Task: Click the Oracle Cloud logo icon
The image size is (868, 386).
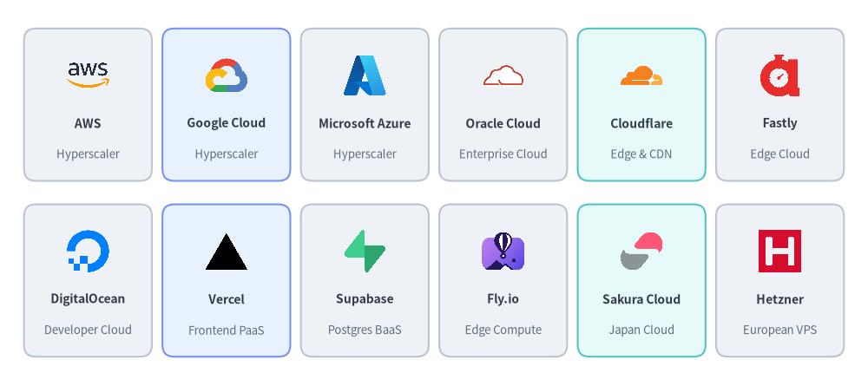Action: (503, 75)
